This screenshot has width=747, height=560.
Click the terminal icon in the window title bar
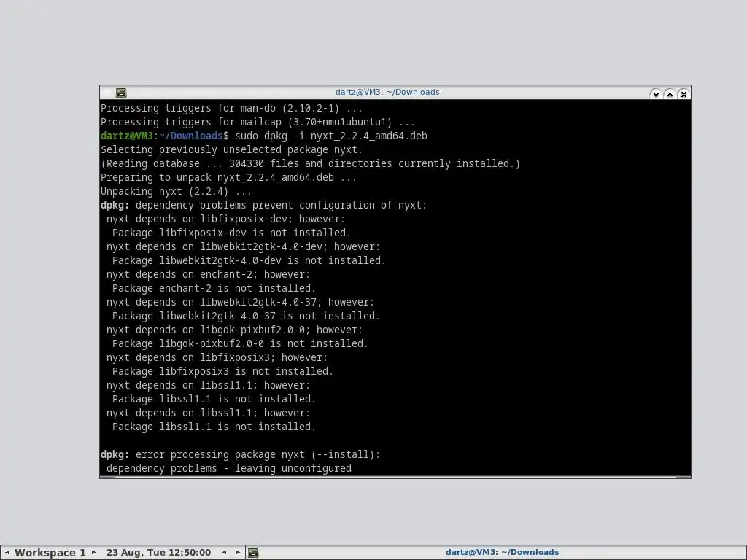click(122, 93)
